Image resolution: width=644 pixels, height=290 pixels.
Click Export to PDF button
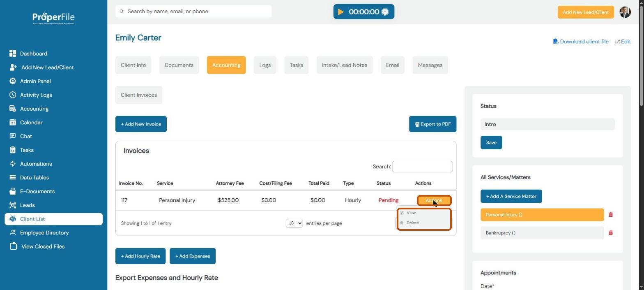pos(432,124)
